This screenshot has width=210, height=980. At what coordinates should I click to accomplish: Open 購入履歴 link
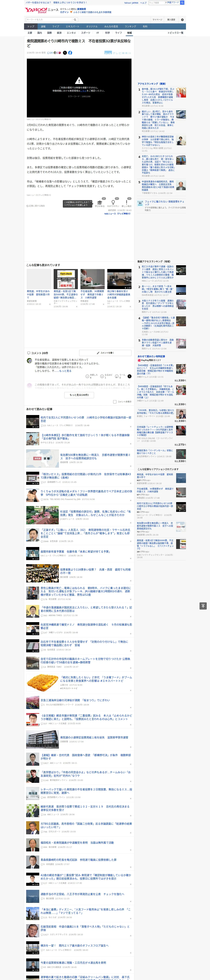171,19
